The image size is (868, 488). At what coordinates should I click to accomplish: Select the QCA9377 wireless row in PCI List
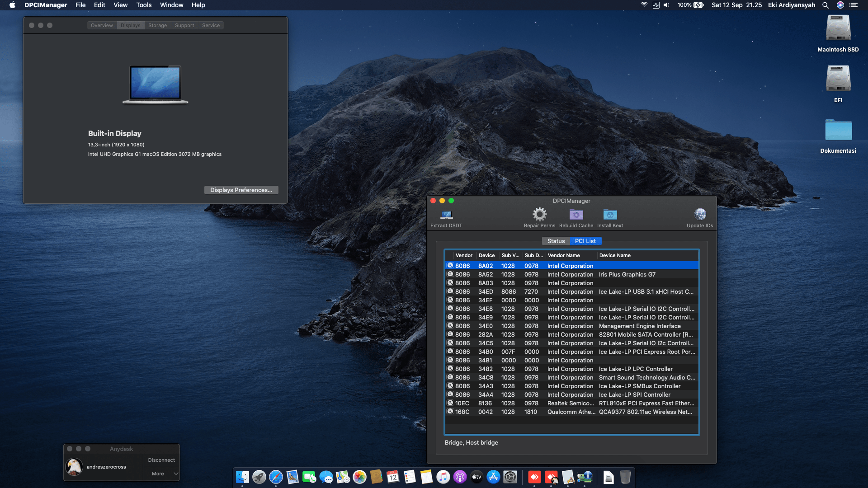coord(571,412)
